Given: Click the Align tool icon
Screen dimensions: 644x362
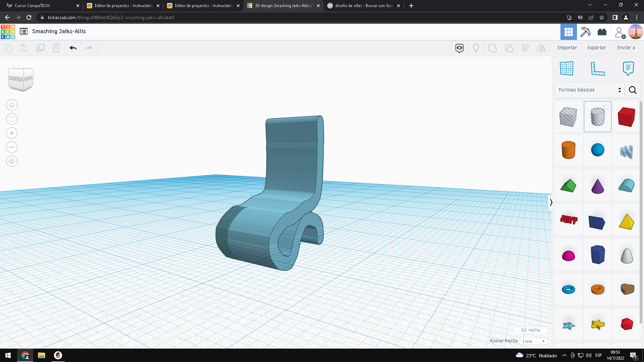Looking at the screenshot, I should (525, 48).
